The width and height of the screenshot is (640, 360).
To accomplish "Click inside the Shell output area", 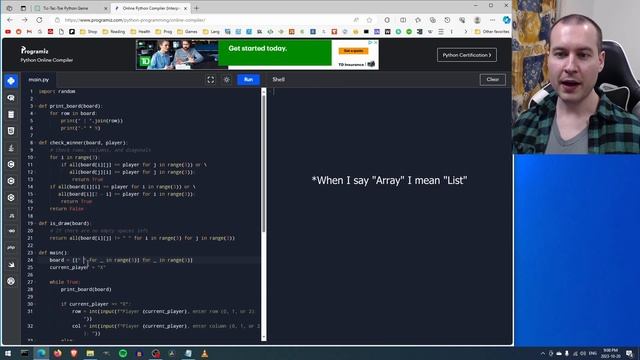I will (x=390, y=215).
